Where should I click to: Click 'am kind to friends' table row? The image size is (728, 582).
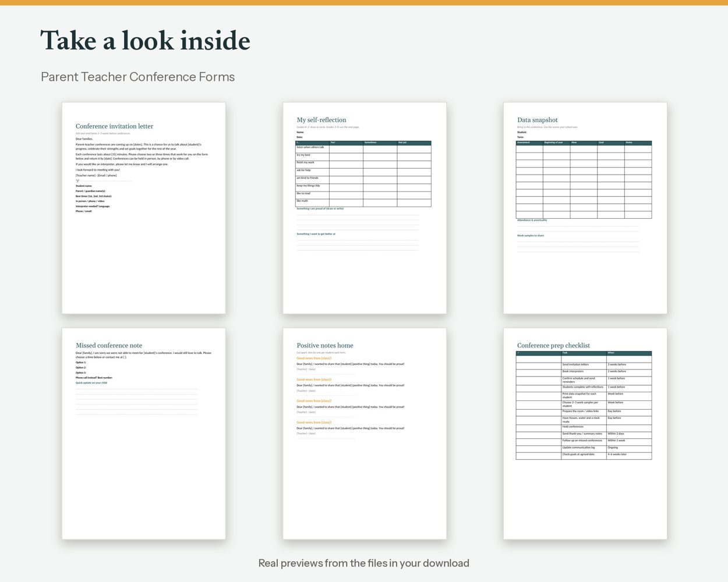click(363, 180)
